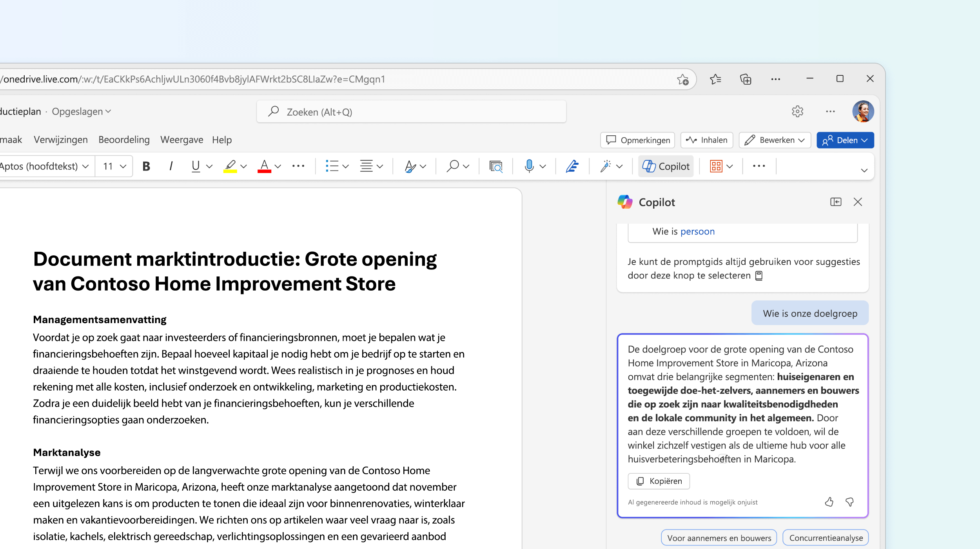This screenshot has width=980, height=549.
Task: Click the Designer magic wand icon
Action: click(x=606, y=166)
